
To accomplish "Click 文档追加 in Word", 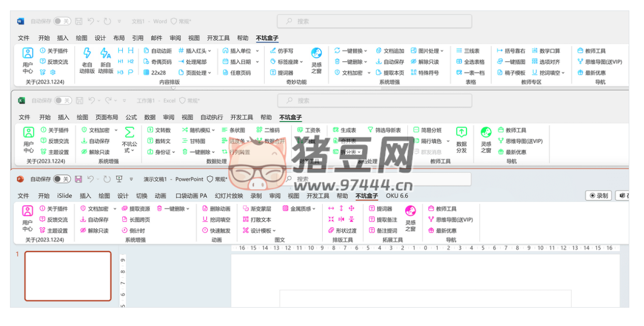I will (x=390, y=51).
